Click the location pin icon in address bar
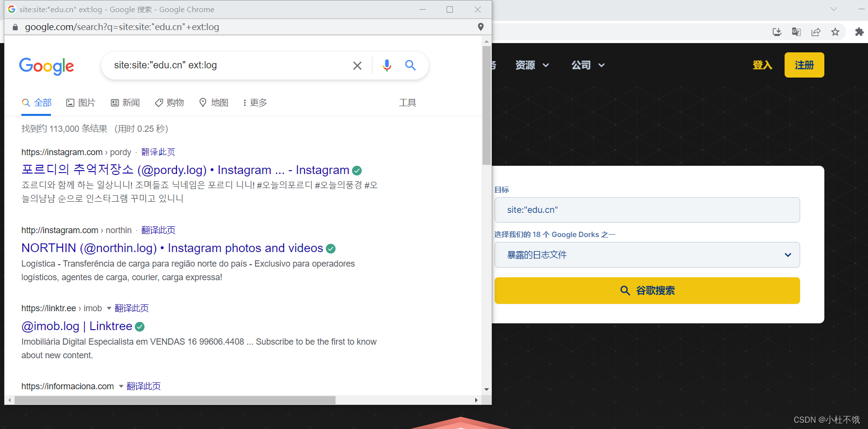Image resolution: width=868 pixels, height=429 pixels. click(481, 27)
